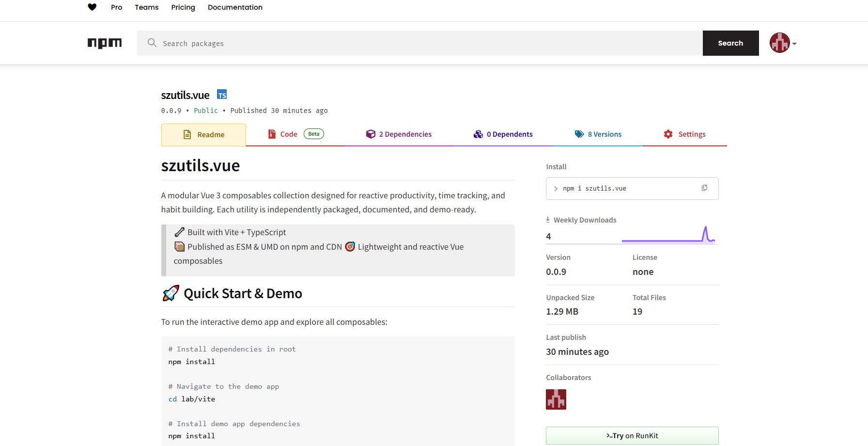Click the szutils.vue readme heading
This screenshot has width=868, height=446.
pos(201,166)
